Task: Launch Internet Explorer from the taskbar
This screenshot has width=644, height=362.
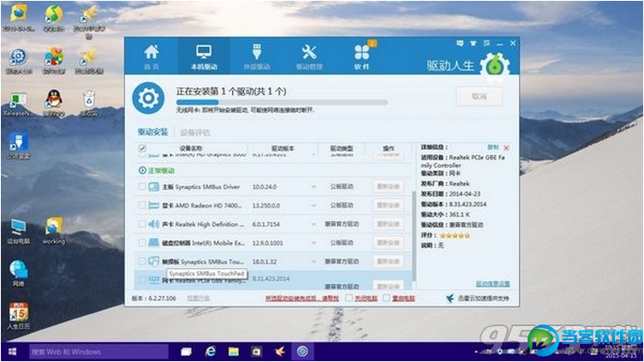Action: [x=211, y=352]
